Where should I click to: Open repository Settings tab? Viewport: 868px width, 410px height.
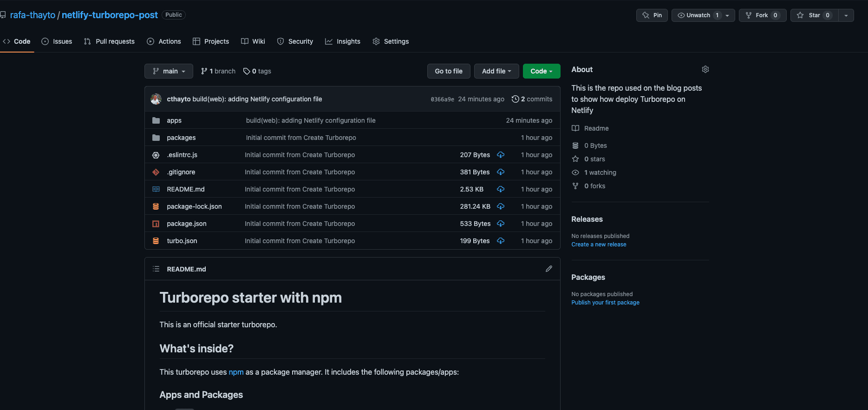pyautogui.click(x=391, y=41)
